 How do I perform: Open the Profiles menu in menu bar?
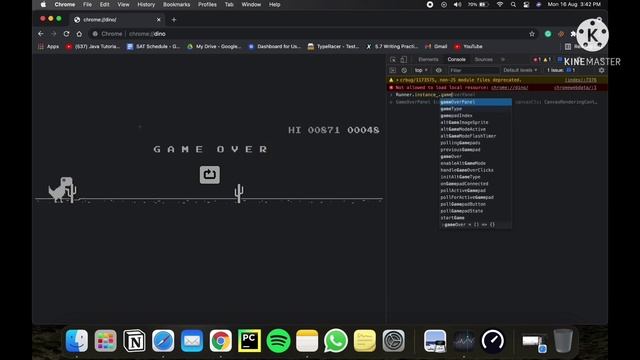207,4
